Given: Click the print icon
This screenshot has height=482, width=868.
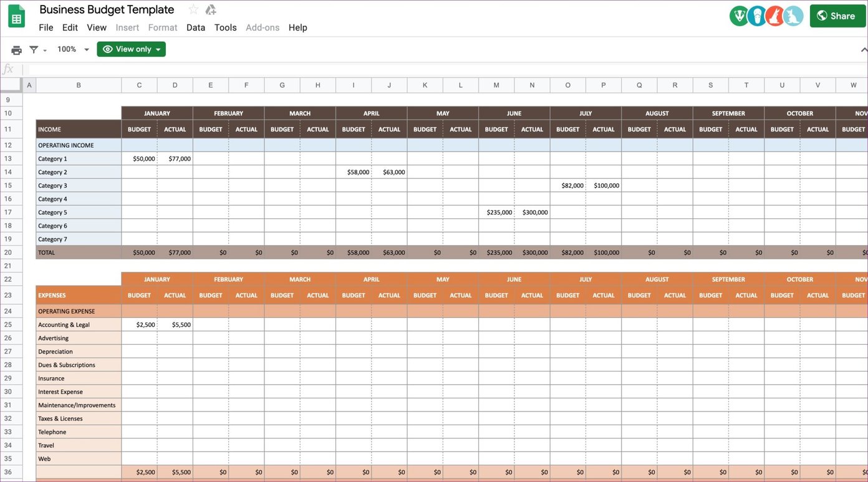Looking at the screenshot, I should [16, 50].
